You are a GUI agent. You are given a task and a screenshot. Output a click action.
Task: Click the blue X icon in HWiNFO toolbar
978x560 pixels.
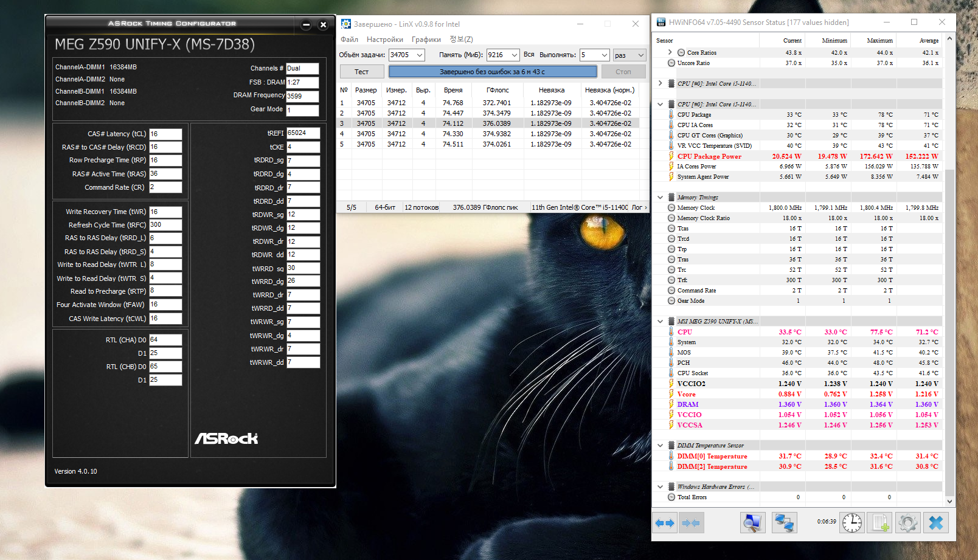936,523
